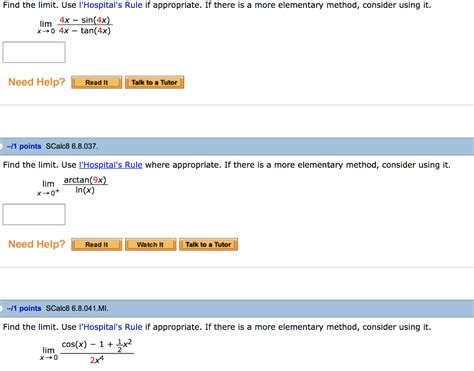The image size is (474, 371).
Task: Open underlined l'Hospital's Rule link in arctan problem
Action: (x=111, y=165)
